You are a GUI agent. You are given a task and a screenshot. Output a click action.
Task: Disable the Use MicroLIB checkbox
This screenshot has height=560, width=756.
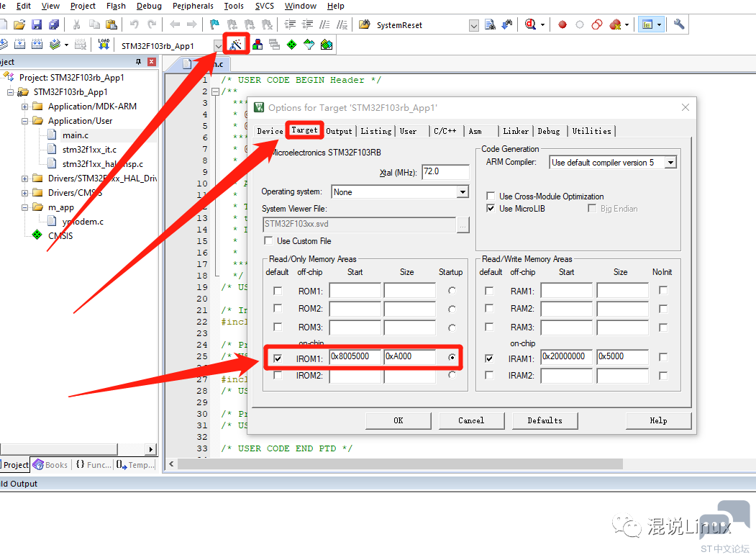(x=491, y=208)
